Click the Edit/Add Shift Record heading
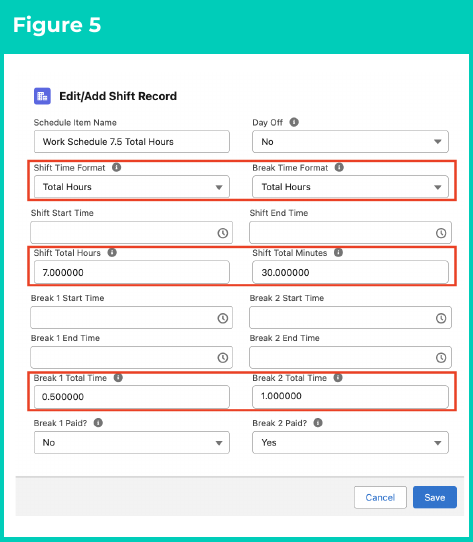 coord(118,96)
